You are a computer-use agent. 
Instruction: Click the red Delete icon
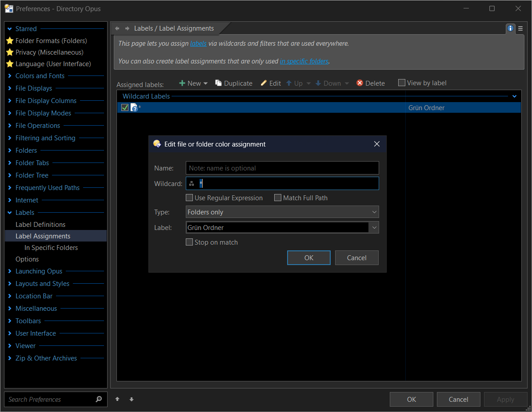coord(360,83)
